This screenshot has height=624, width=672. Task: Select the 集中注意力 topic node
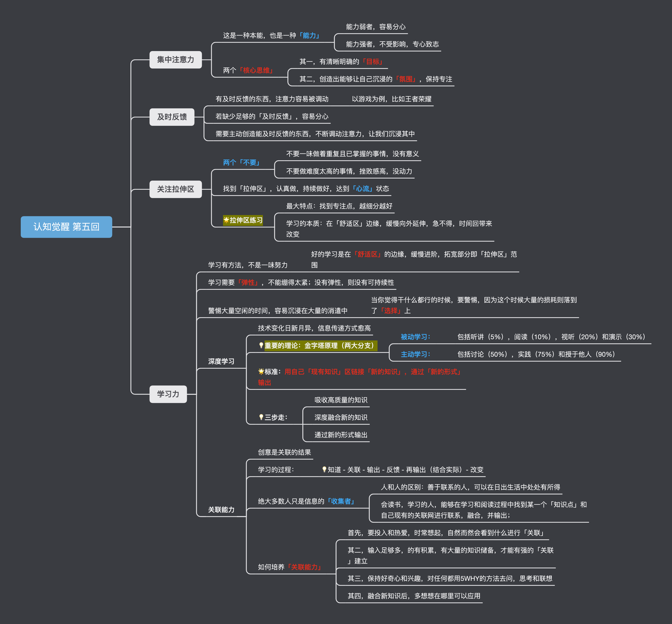click(x=175, y=60)
